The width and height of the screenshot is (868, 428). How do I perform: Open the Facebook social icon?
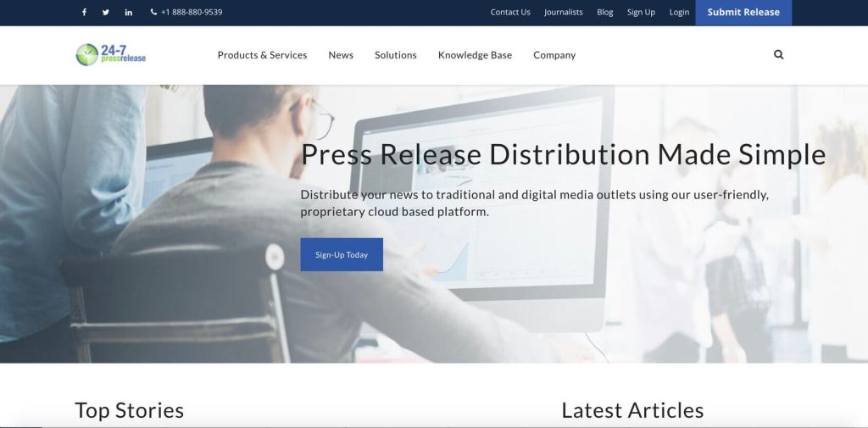(84, 12)
